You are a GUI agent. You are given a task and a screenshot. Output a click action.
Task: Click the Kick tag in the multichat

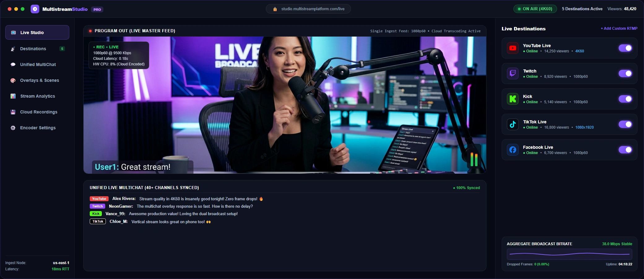pyautogui.click(x=96, y=214)
